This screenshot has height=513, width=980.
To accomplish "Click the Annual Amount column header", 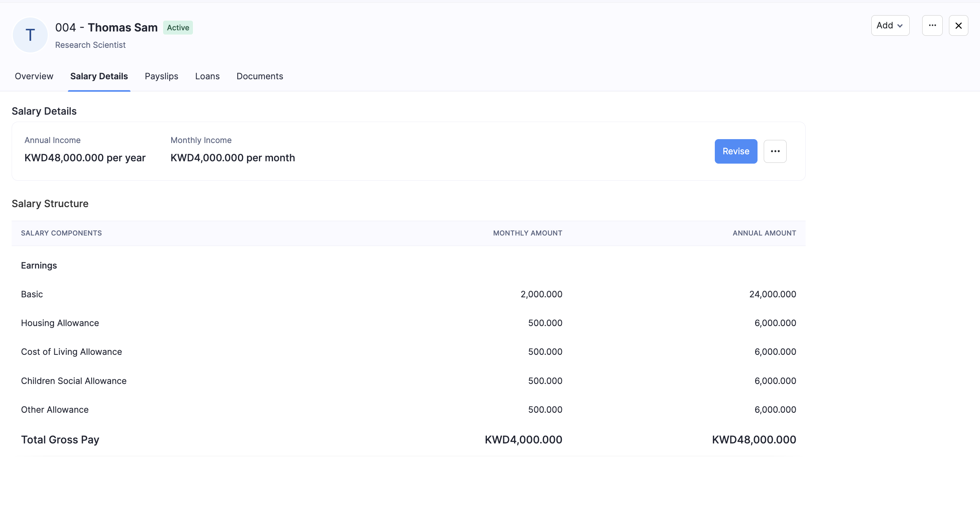I will [764, 233].
